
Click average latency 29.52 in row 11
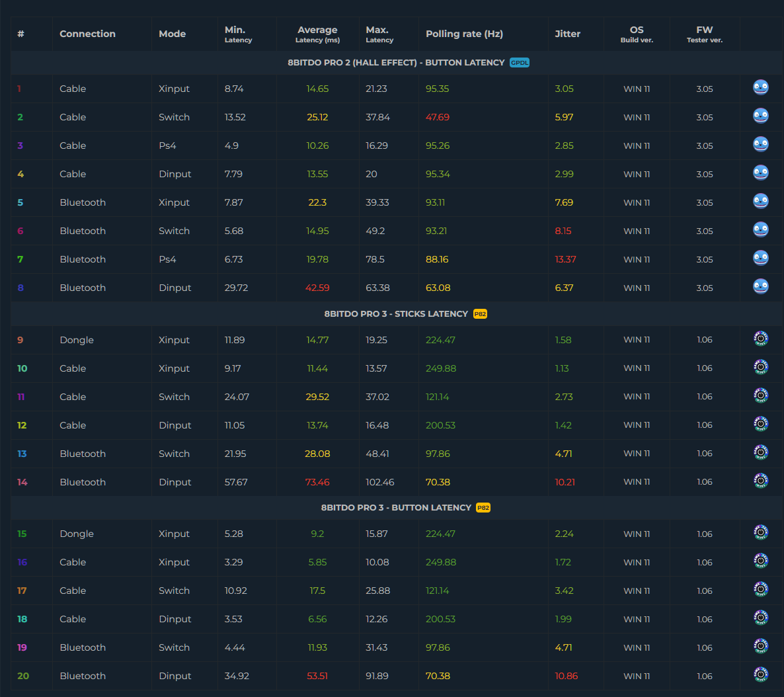317,397
